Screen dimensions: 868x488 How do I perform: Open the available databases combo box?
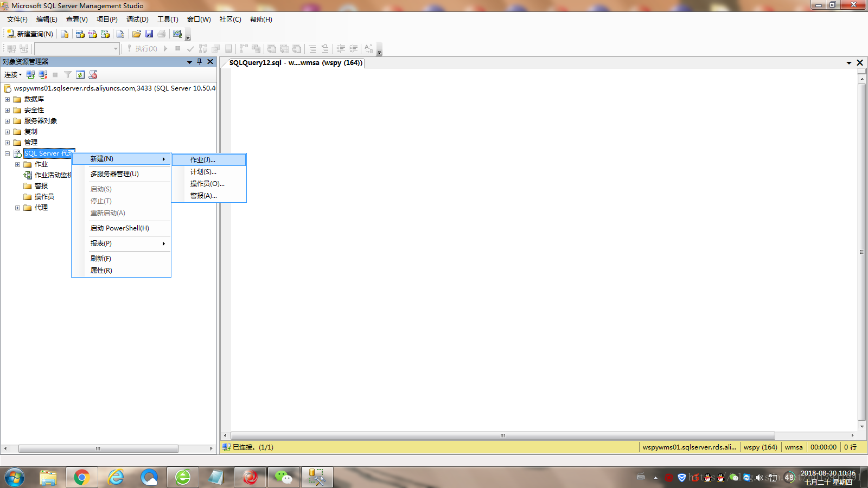[77, 49]
